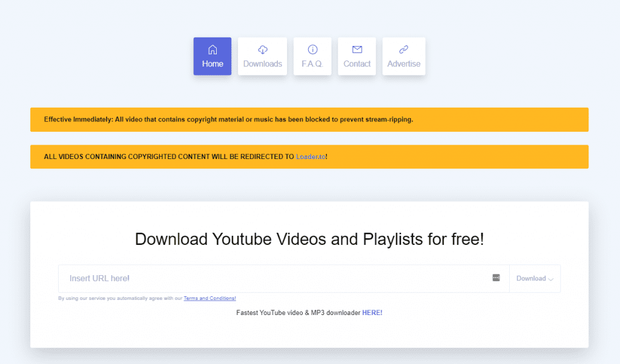Click the Effective Immediately yellow notice banner
This screenshot has width=620, height=364.
pyautogui.click(x=228, y=120)
